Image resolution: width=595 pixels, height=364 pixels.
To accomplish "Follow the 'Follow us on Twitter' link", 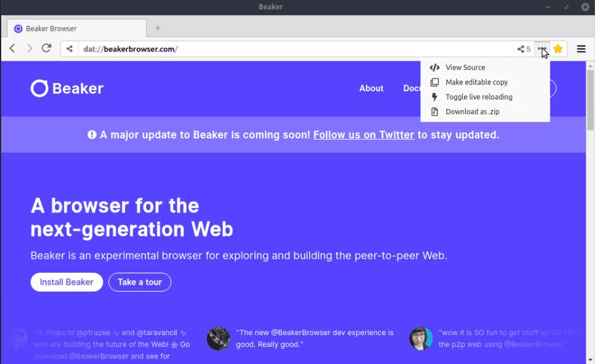I will (363, 135).
